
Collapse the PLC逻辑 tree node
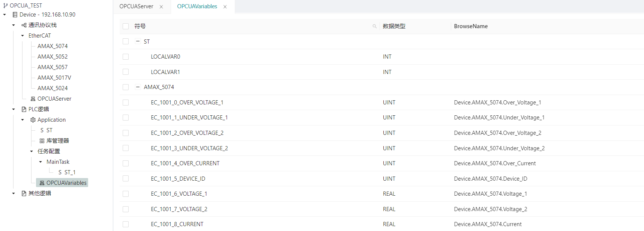[14, 109]
